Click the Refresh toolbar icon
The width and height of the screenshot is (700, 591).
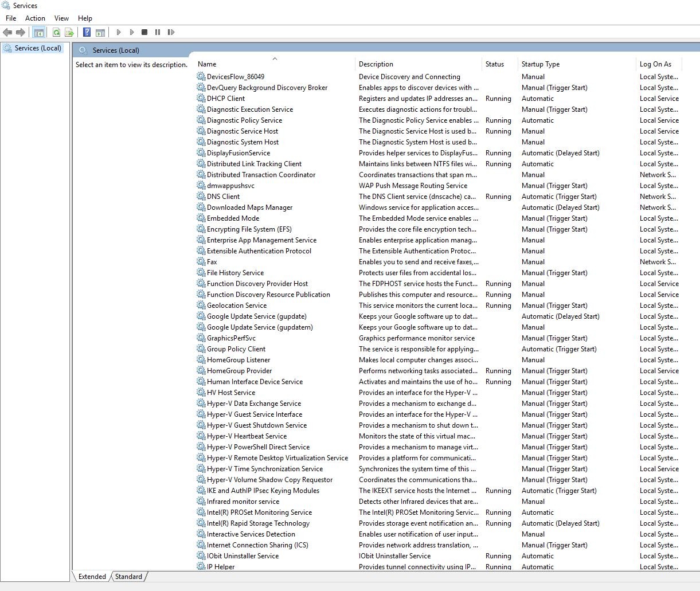click(x=56, y=33)
